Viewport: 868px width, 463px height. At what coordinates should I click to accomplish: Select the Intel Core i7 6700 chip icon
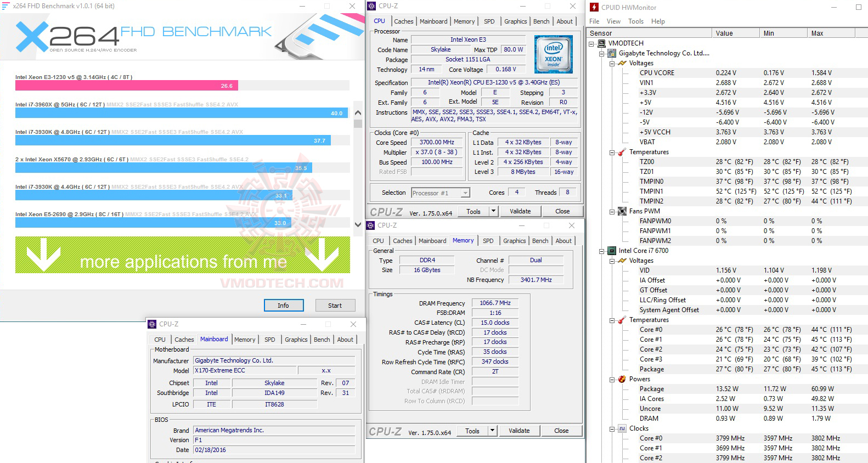[612, 251]
